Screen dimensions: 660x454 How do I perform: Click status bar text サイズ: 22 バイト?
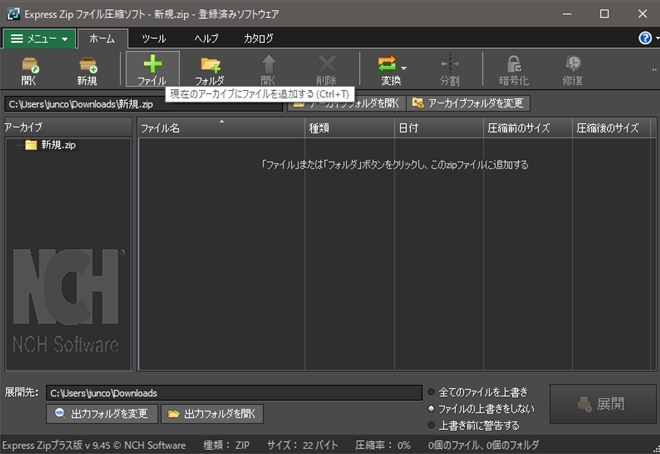(x=302, y=445)
